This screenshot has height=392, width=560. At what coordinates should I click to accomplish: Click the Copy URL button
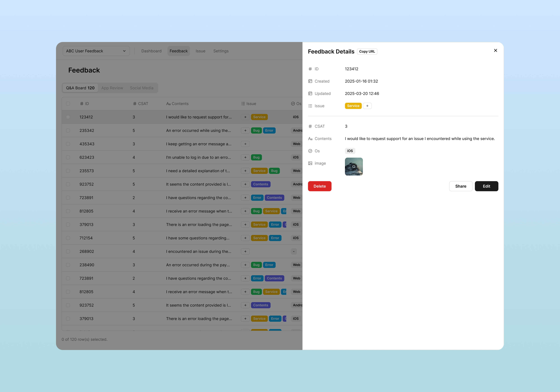pyautogui.click(x=367, y=52)
